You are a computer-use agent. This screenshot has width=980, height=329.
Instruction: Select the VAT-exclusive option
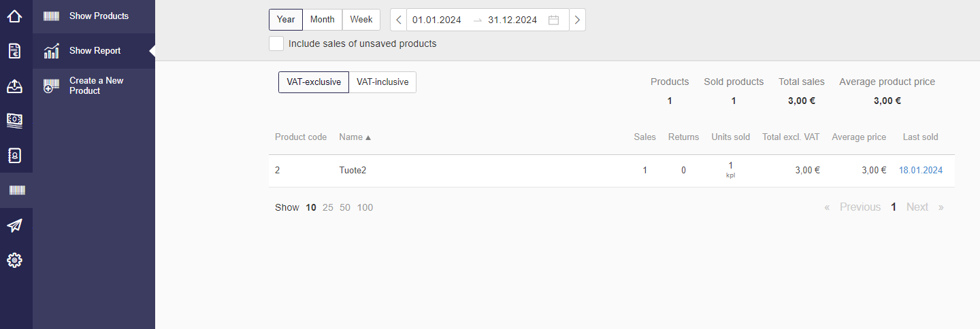coord(314,82)
